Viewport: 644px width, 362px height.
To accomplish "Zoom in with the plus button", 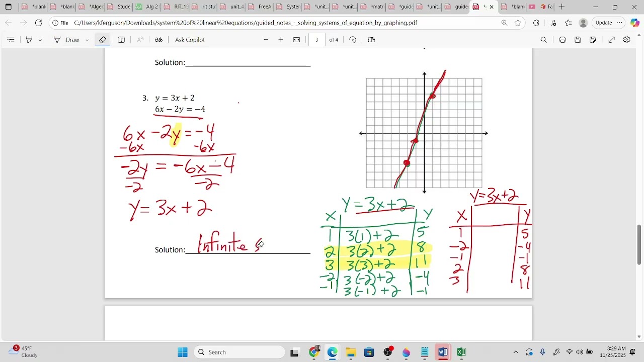I will pyautogui.click(x=281, y=40).
